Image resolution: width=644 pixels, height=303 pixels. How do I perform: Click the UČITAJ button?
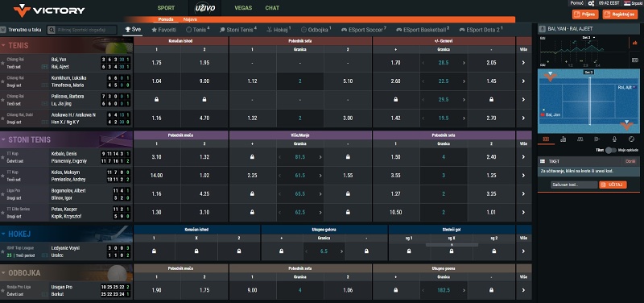click(613, 185)
